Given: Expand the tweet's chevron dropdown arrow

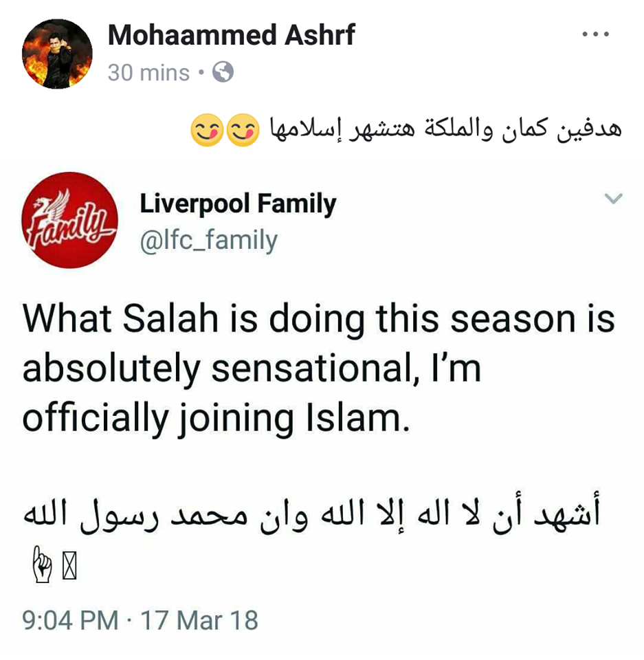Looking at the screenshot, I should coord(612,199).
